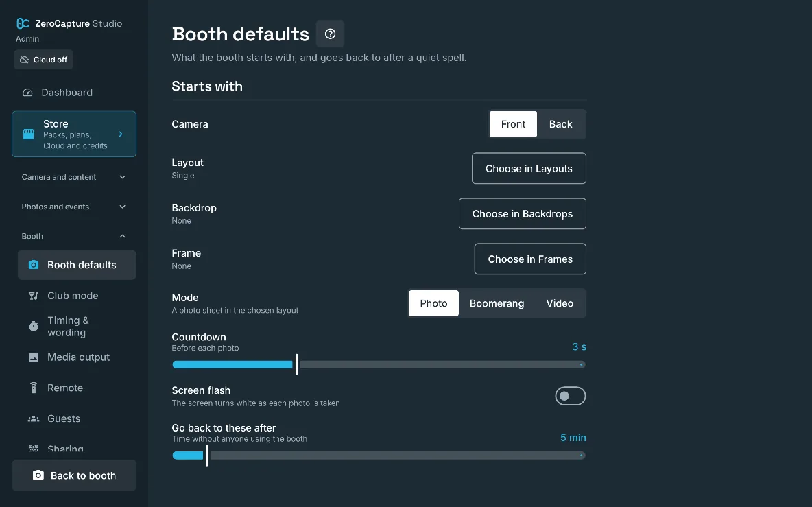Click the '5 min' timeout value

573,438
